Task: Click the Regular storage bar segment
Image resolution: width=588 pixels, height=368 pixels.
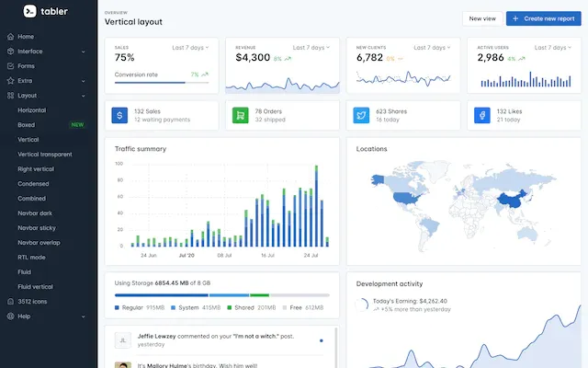Action: coord(162,295)
